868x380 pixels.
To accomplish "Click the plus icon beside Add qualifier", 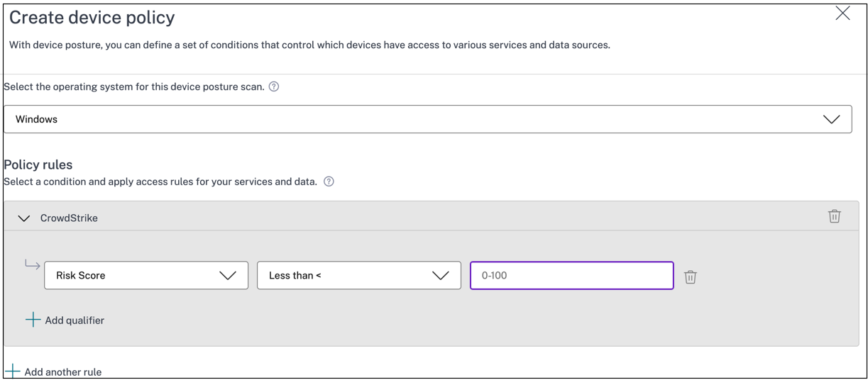I will 33,320.
